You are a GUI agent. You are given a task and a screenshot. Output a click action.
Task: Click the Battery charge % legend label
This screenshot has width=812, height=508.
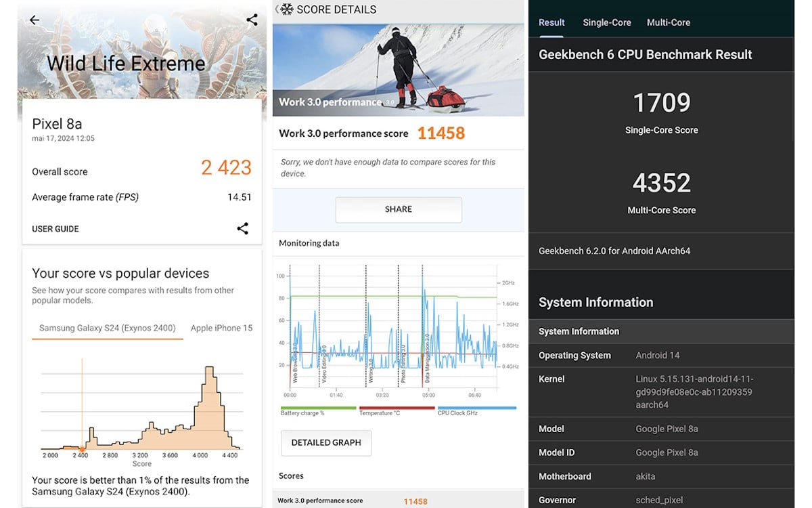pyautogui.click(x=302, y=413)
